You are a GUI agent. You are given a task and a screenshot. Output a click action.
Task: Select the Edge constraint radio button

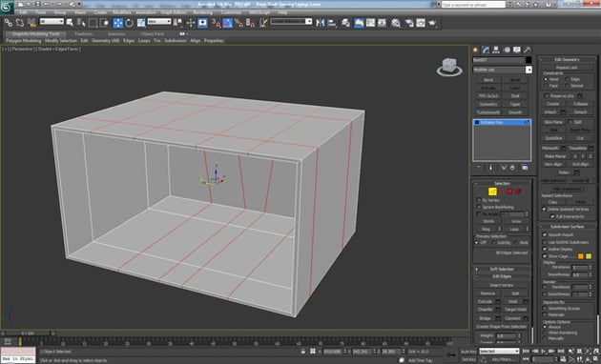[x=568, y=79]
